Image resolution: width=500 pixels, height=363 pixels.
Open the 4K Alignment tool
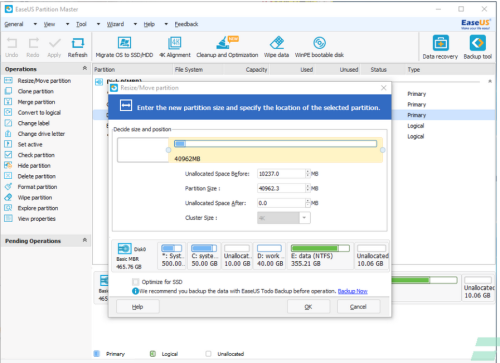(x=175, y=47)
